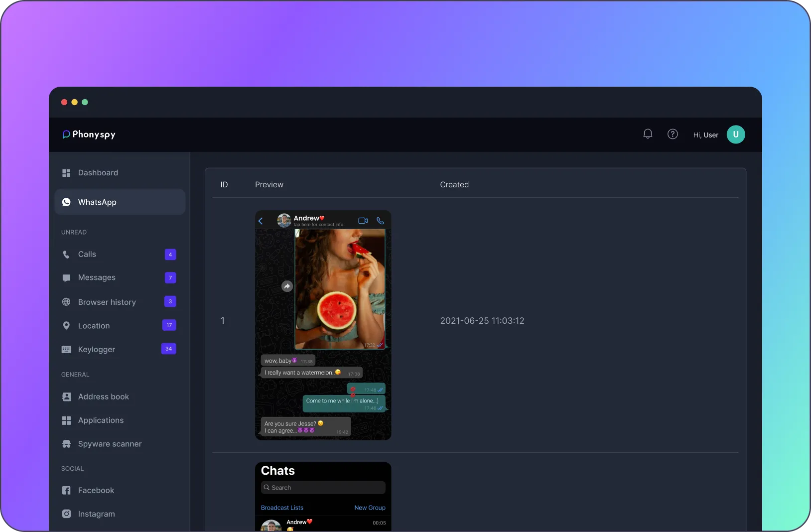The width and height of the screenshot is (811, 532).
Task: Navigate to Applications in the sidebar
Action: [101, 420]
